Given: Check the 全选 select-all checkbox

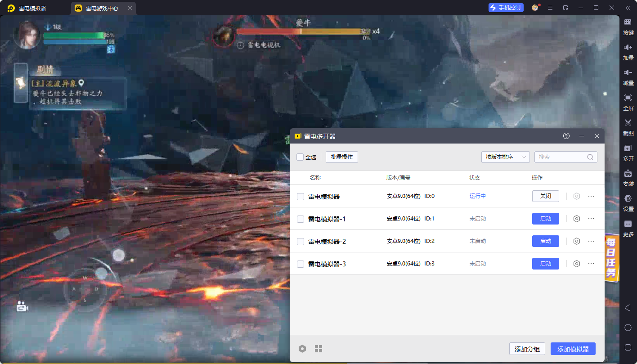Looking at the screenshot, I should point(300,157).
